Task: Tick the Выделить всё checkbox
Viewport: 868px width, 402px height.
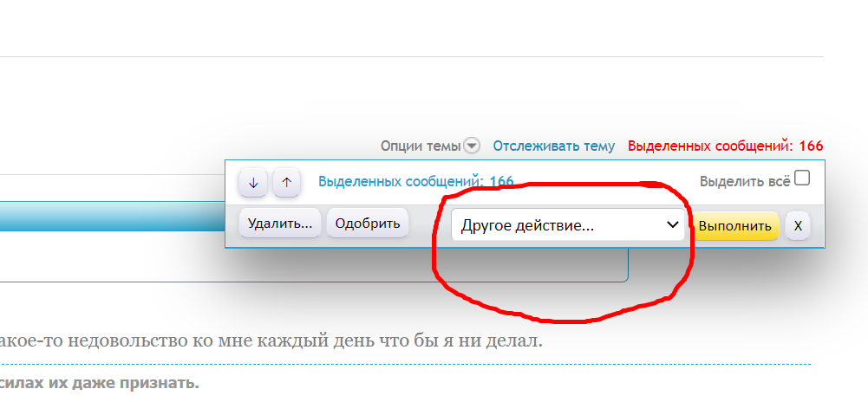Action: click(801, 178)
